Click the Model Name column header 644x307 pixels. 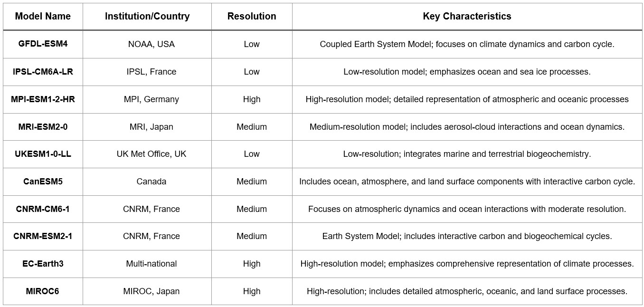(43, 16)
